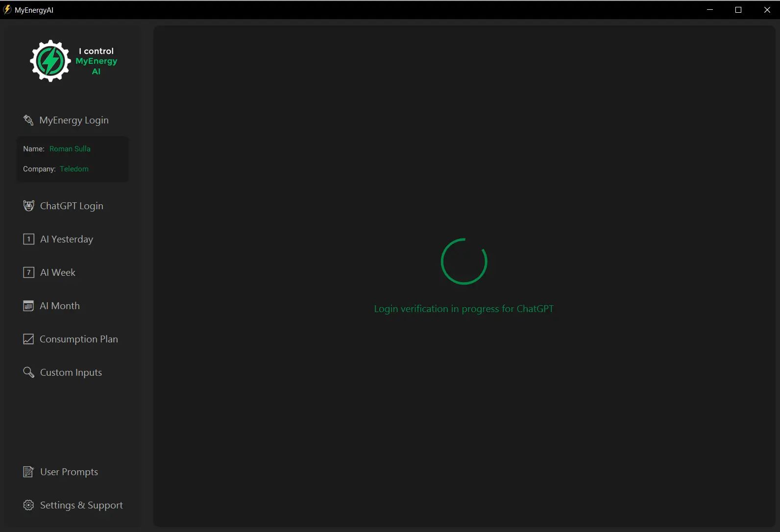Click the AI Week number-7 icon
The height and width of the screenshot is (532, 780).
(x=28, y=272)
